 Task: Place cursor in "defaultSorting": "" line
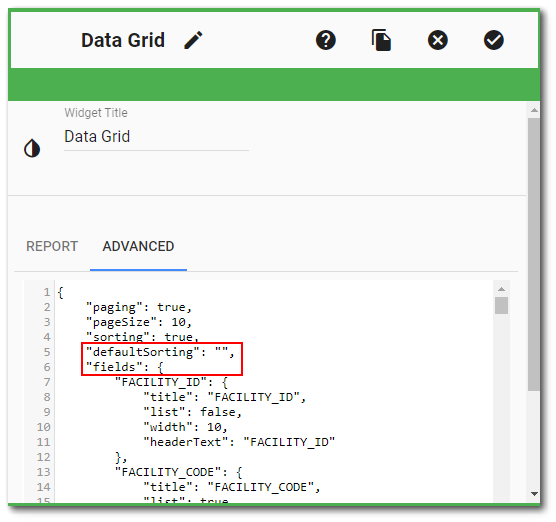pos(160,352)
